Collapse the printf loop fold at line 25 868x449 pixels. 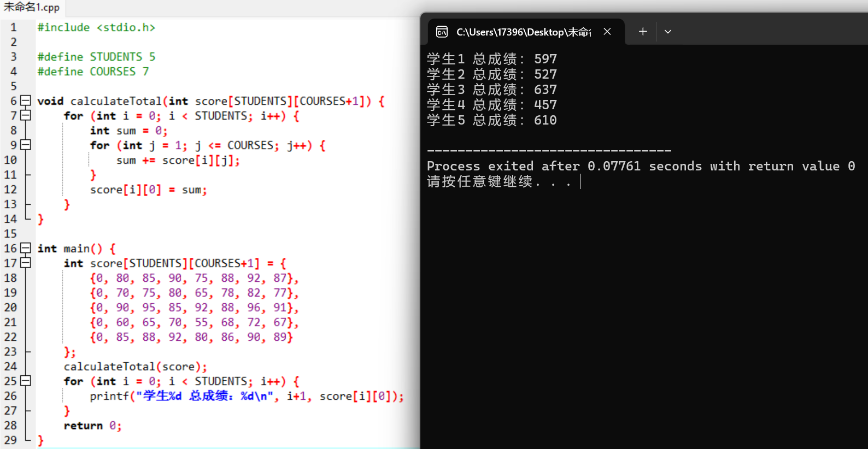pyautogui.click(x=26, y=381)
